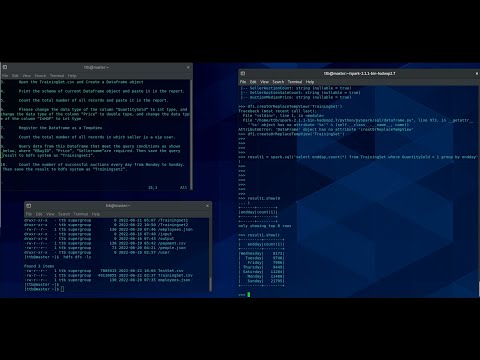Open Search menu in hdfs listing terminal
Viewport: 480px width, 360px height.
[x=64, y=214]
